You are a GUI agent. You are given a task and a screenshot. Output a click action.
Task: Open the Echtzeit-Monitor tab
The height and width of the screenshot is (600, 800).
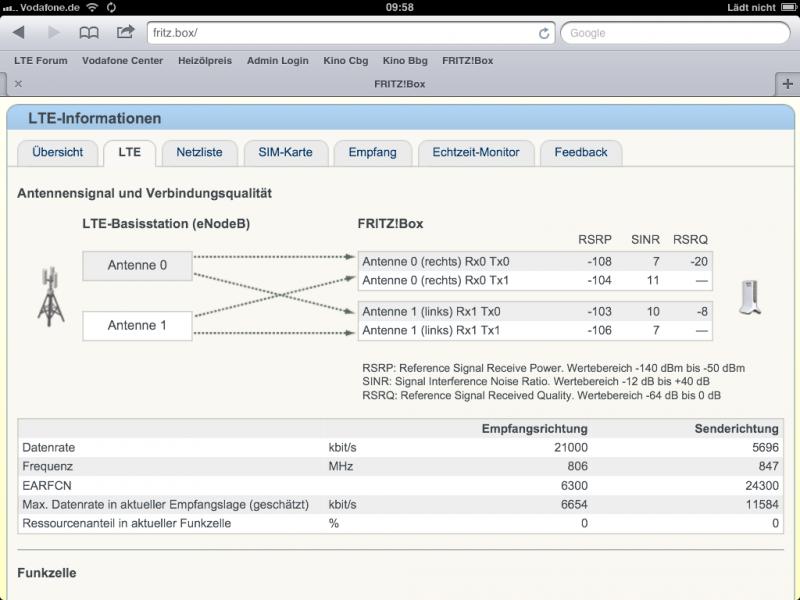click(476, 153)
